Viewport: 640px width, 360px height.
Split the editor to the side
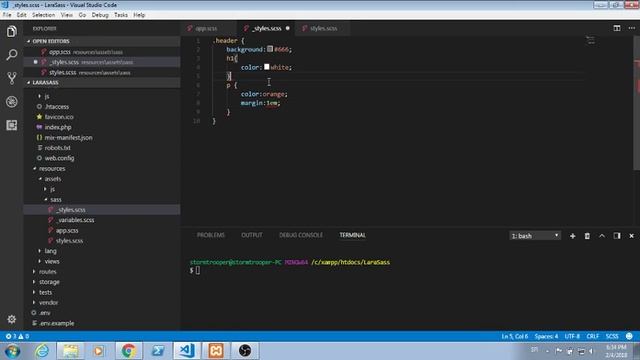point(617,28)
